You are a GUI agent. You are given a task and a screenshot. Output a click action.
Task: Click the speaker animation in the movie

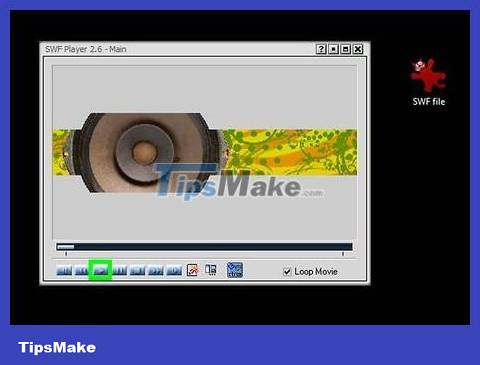146,153
